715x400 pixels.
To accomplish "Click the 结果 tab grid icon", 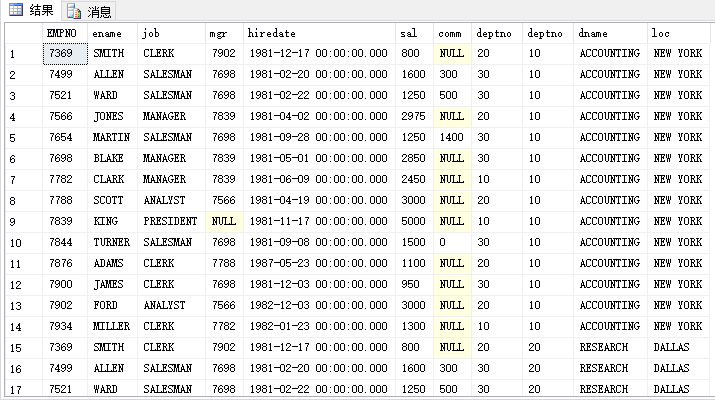I will tap(16, 10).
